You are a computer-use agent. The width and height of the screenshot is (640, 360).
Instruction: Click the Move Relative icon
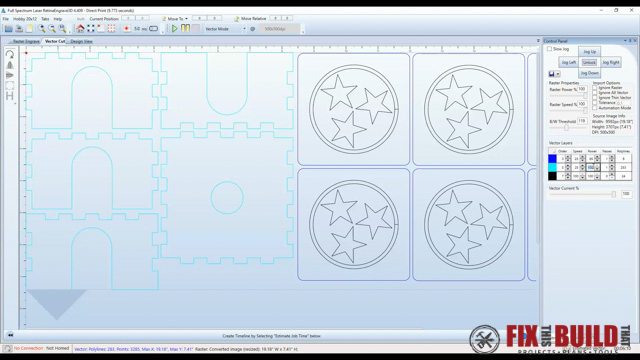tap(236, 18)
